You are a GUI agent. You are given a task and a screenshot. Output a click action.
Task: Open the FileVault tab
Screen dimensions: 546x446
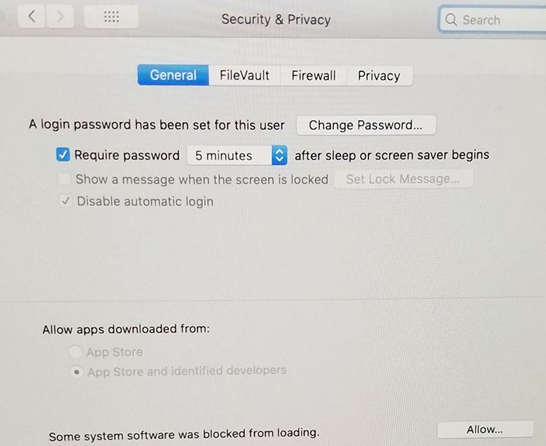click(244, 75)
